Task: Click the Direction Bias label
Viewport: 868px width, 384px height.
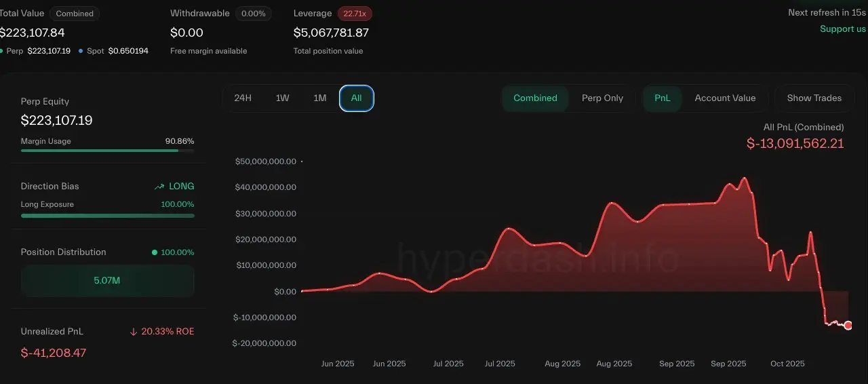Action: point(50,186)
